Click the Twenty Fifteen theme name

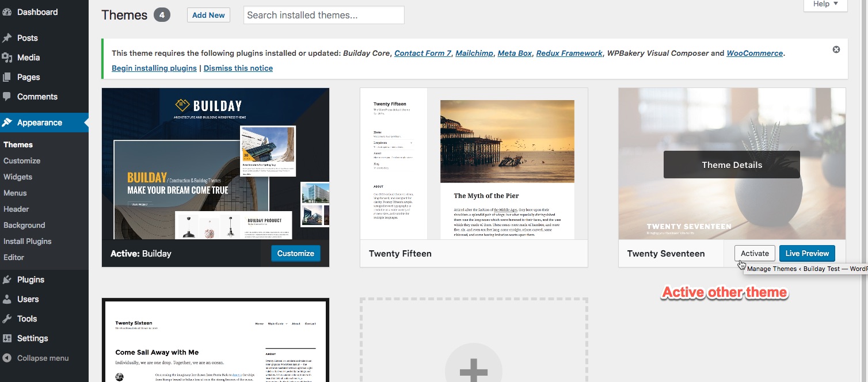[400, 253]
